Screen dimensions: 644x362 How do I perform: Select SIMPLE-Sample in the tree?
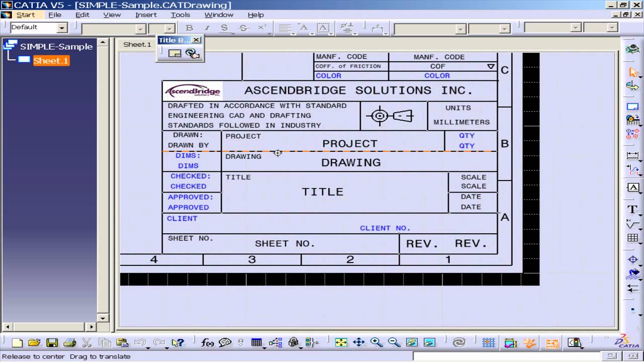(x=56, y=46)
